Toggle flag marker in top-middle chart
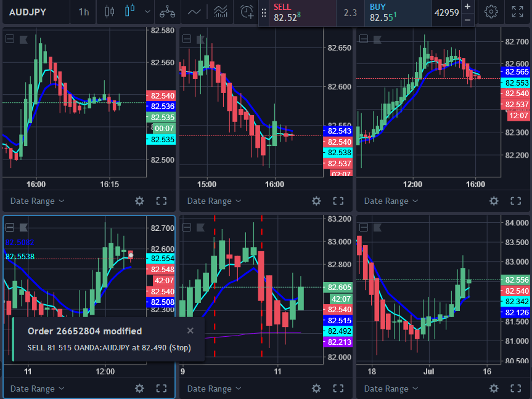The height and width of the screenshot is (399, 532). 200,39
